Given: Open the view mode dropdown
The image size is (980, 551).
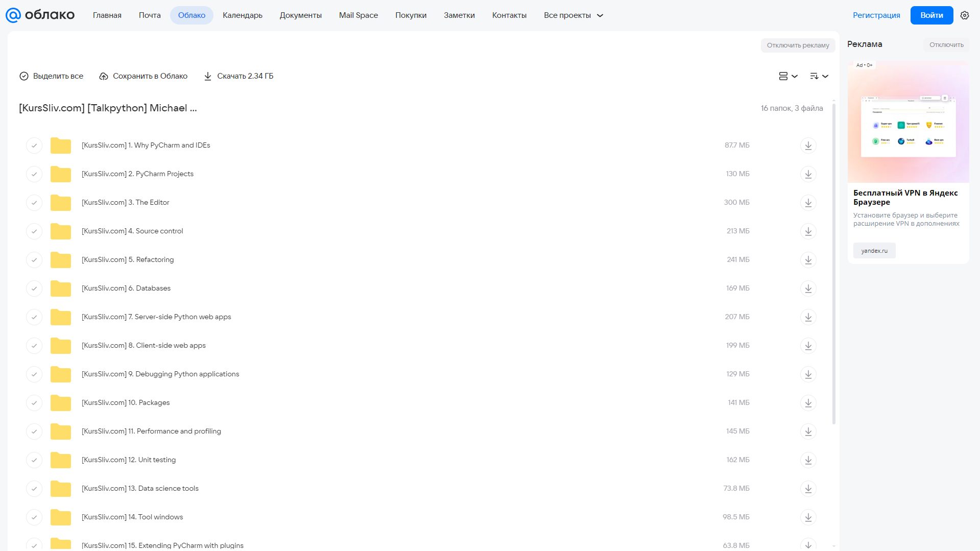Looking at the screenshot, I should [x=788, y=76].
